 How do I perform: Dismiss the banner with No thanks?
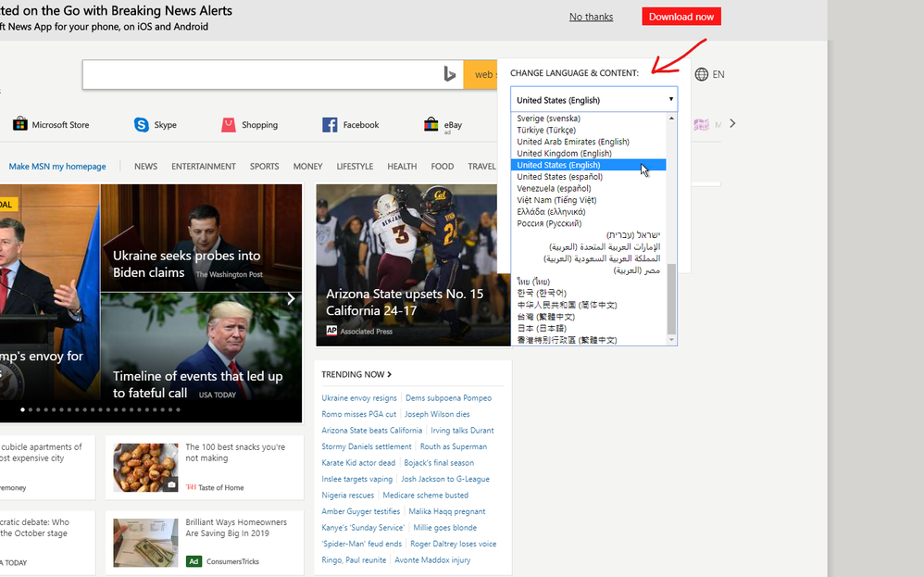[x=591, y=17]
